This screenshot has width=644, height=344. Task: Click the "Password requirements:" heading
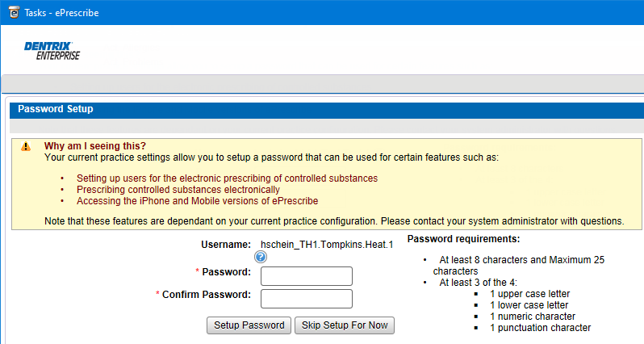point(463,239)
